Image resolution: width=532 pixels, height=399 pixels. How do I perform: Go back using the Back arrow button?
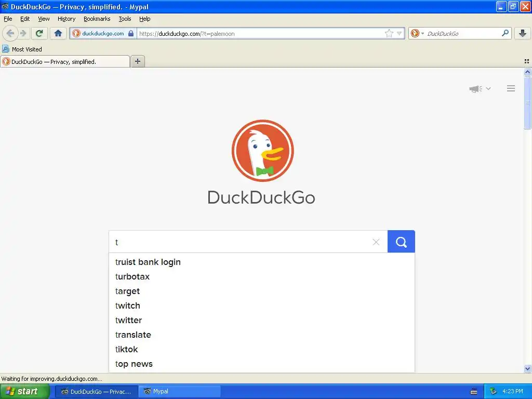(x=10, y=33)
